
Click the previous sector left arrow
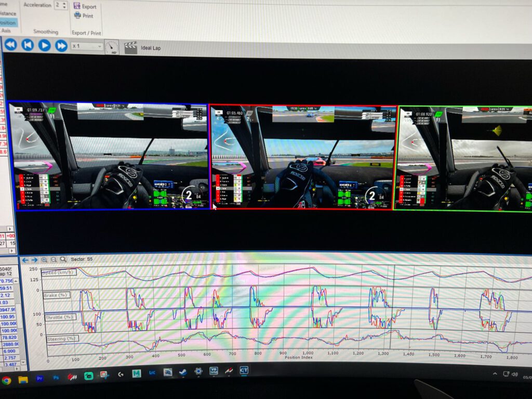[25, 259]
